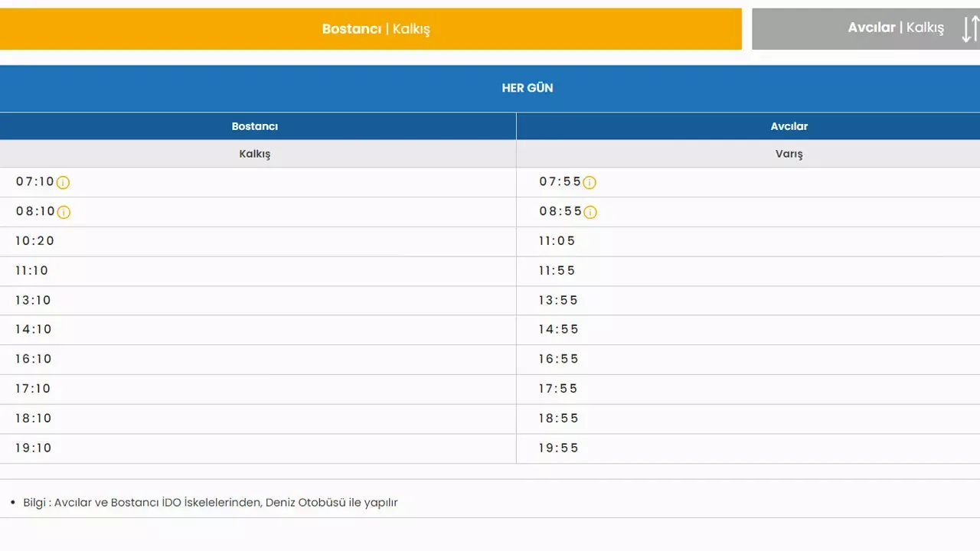Click the swap direction arrows icon

(x=969, y=29)
